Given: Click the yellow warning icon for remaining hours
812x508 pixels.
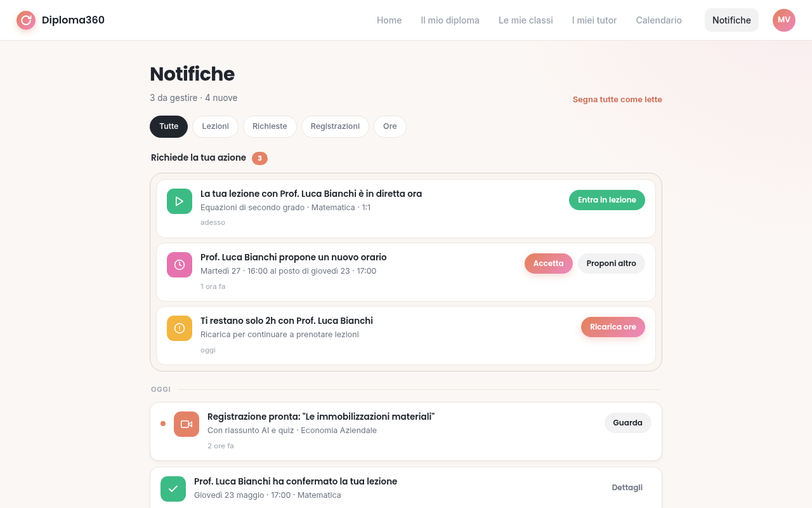Looking at the screenshot, I should [180, 328].
